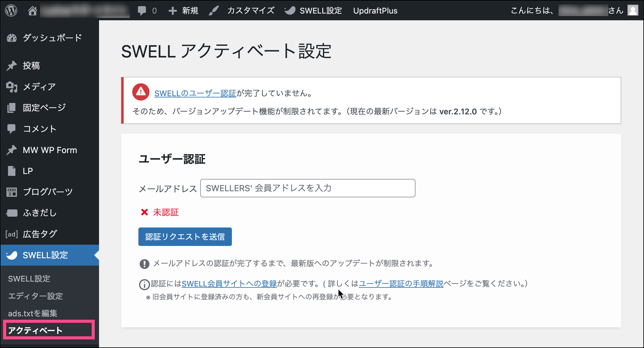This screenshot has height=348, width=644.
Task: Open メディア via its media icon
Action: [x=12, y=87]
